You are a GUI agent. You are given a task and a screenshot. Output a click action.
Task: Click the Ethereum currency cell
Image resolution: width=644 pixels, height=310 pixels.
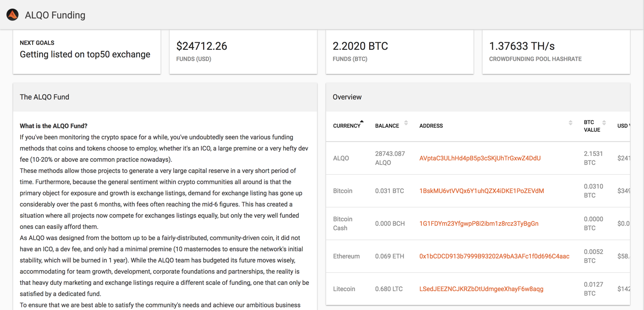tap(346, 256)
